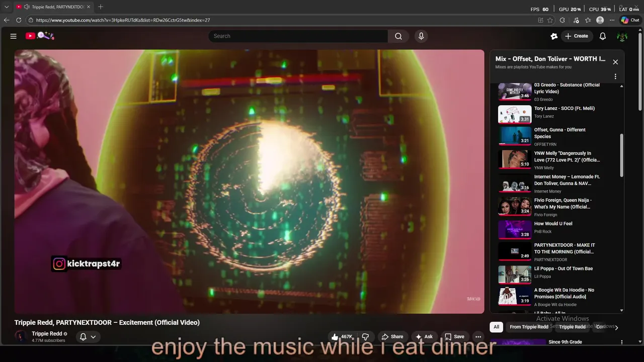
Task: Expand the channel notification bell dropdown
Action: click(x=88, y=337)
